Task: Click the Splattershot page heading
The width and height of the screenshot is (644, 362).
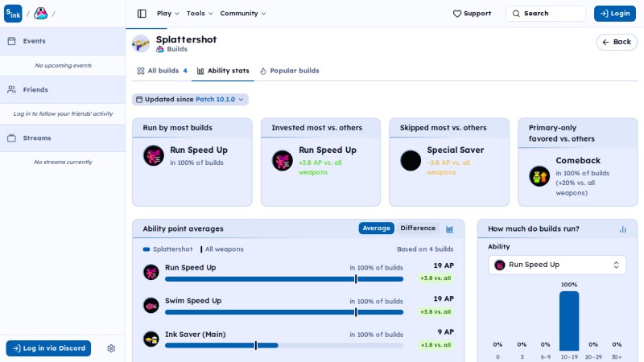Action: 187,39
